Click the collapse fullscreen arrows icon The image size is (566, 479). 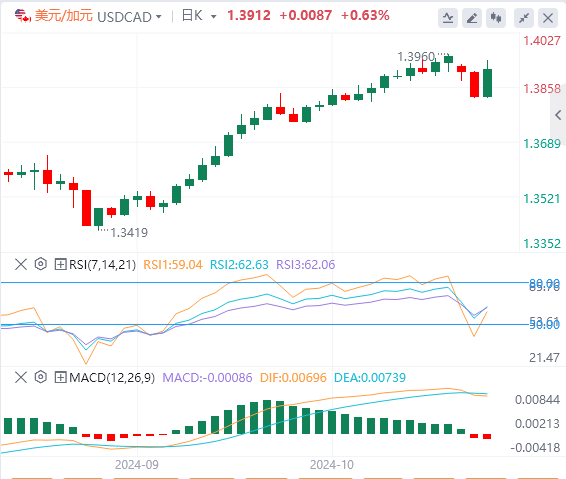point(524,18)
